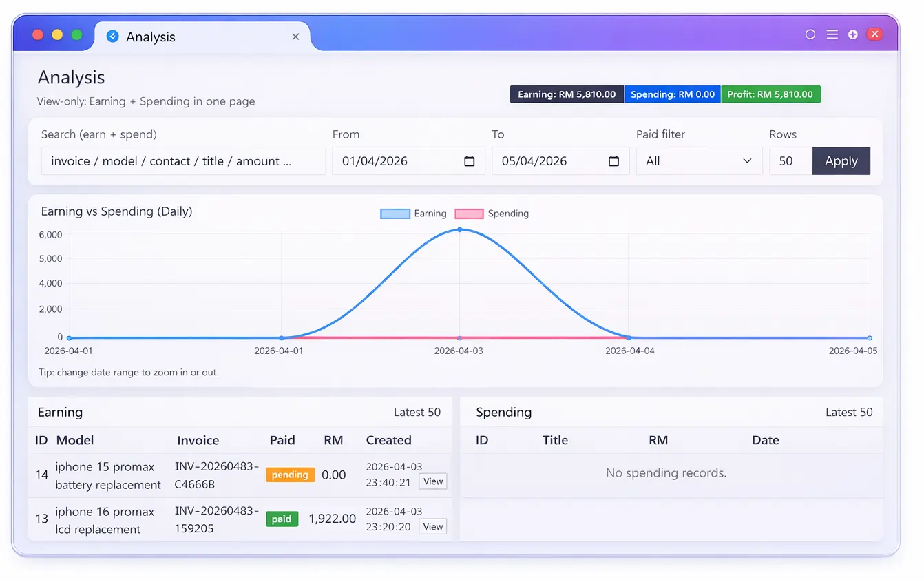Click the blue favicon on the Analysis tab
The width and height of the screenshot is (924, 582).
112,37
